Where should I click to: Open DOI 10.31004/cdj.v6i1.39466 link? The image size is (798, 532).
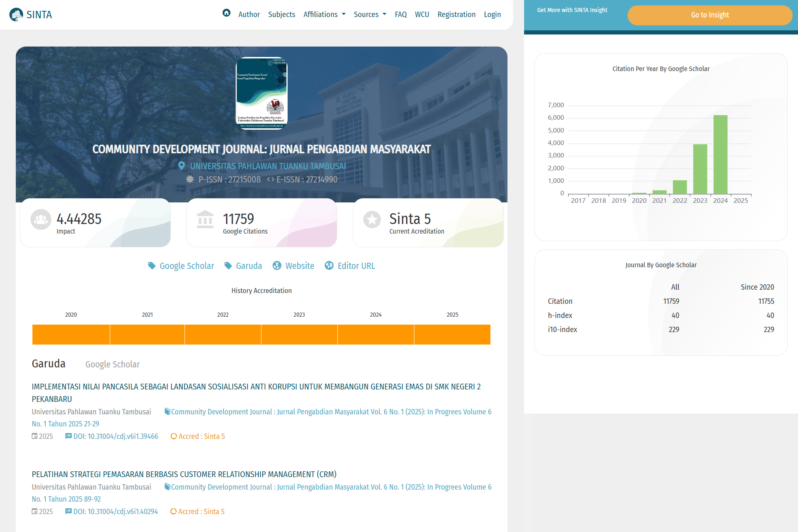coord(116,436)
